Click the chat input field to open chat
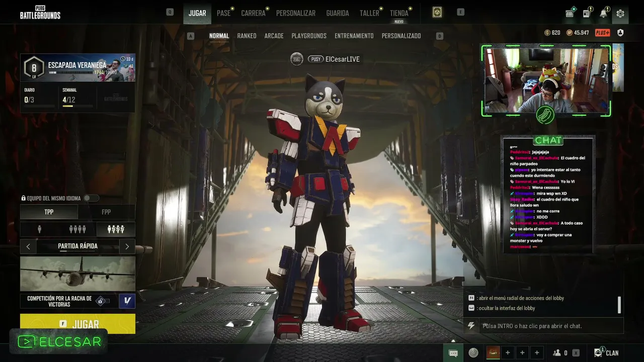The image size is (644, 362). click(551, 326)
